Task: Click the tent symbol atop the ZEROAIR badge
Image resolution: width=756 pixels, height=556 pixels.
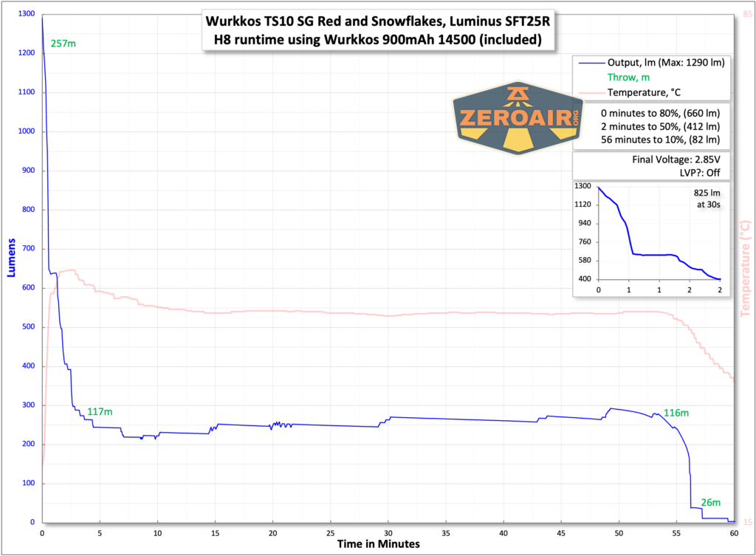Action: tap(517, 92)
